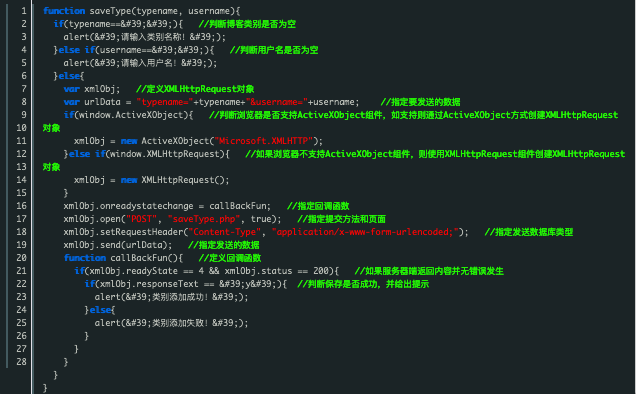This screenshot has width=637, height=394.
Task: Click line number 1 in gutter
Action: click(24, 11)
